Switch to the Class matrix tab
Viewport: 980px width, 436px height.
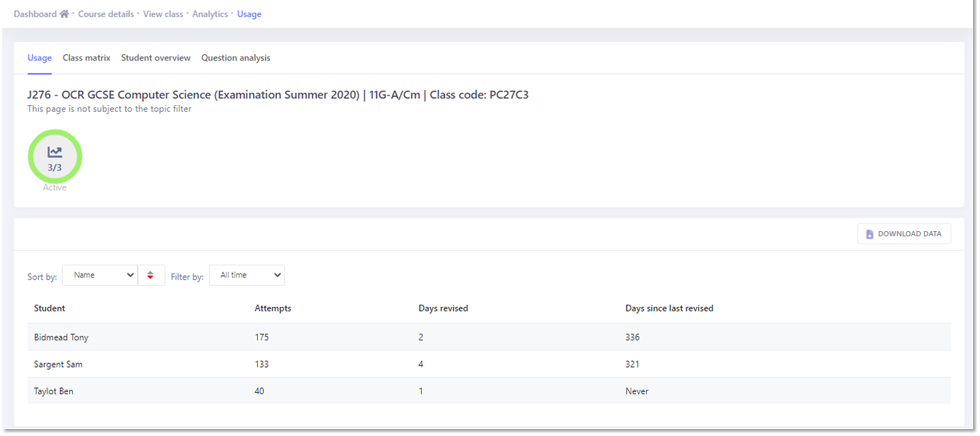coord(86,58)
